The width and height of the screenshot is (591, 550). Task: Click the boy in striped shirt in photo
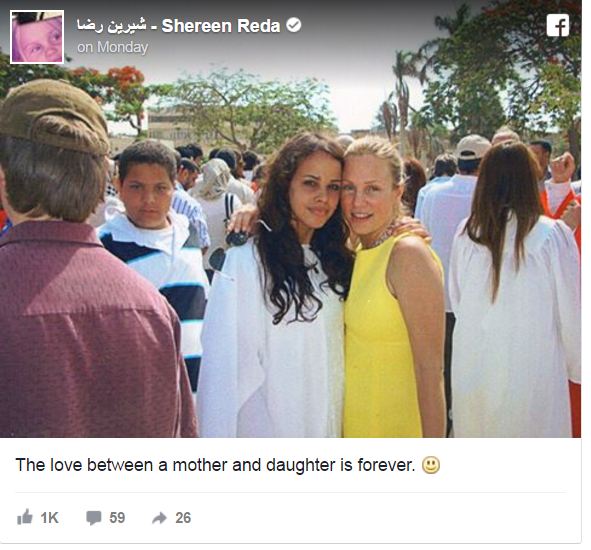155,241
